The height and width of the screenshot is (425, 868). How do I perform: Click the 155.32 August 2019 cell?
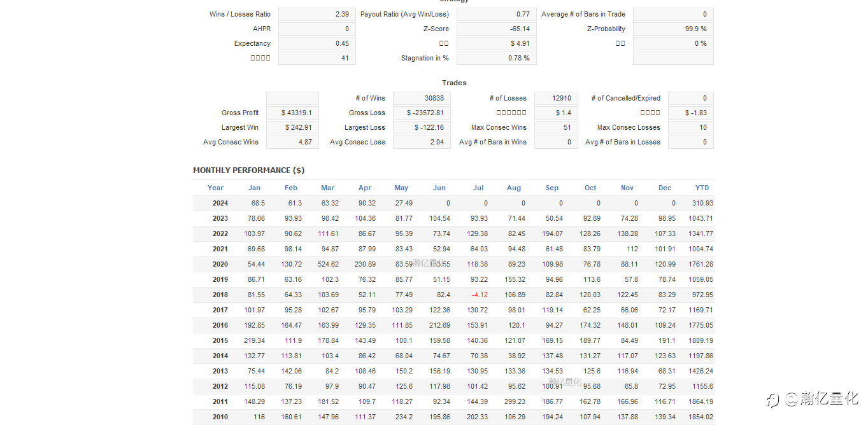[x=514, y=279]
